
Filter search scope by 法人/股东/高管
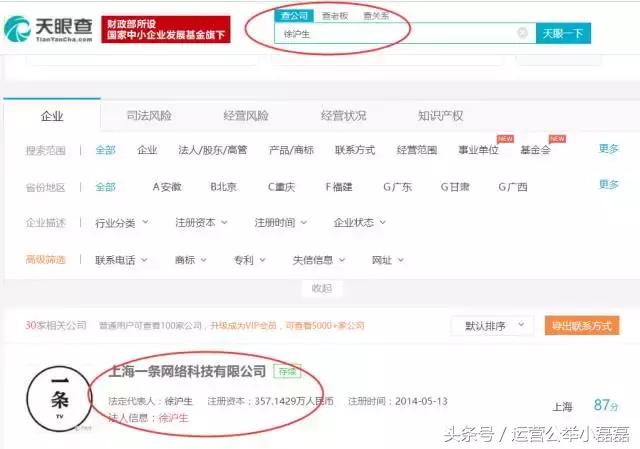[x=212, y=150]
